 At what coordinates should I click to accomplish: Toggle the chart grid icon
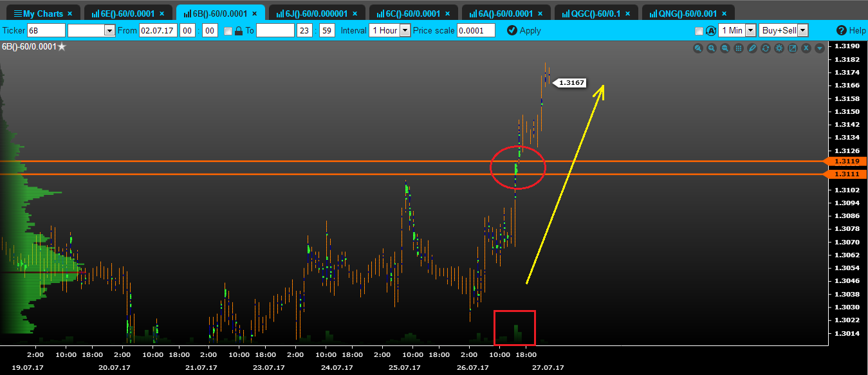[739, 48]
